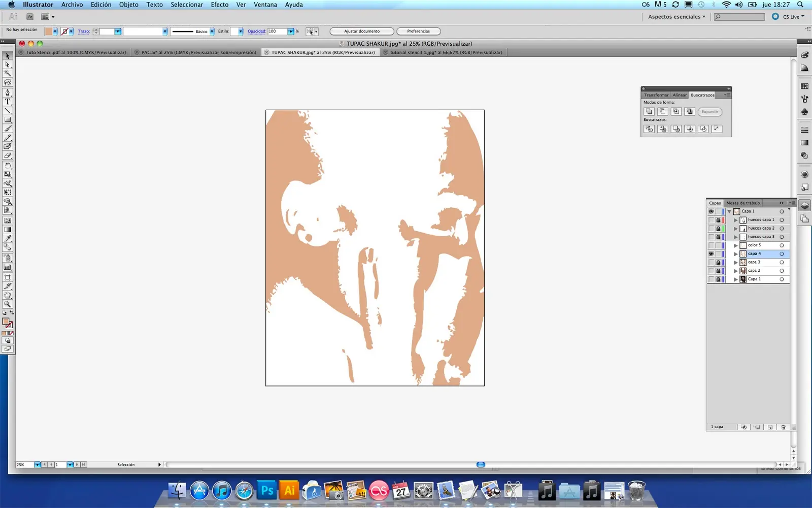Click the Ajustar documento button
The width and height of the screenshot is (812, 508).
[362, 31]
